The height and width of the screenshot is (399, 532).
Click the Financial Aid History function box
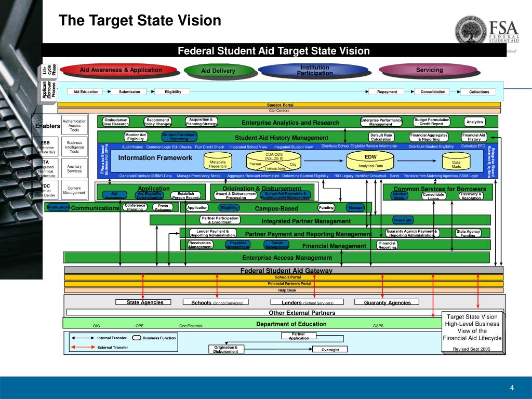(x=474, y=137)
